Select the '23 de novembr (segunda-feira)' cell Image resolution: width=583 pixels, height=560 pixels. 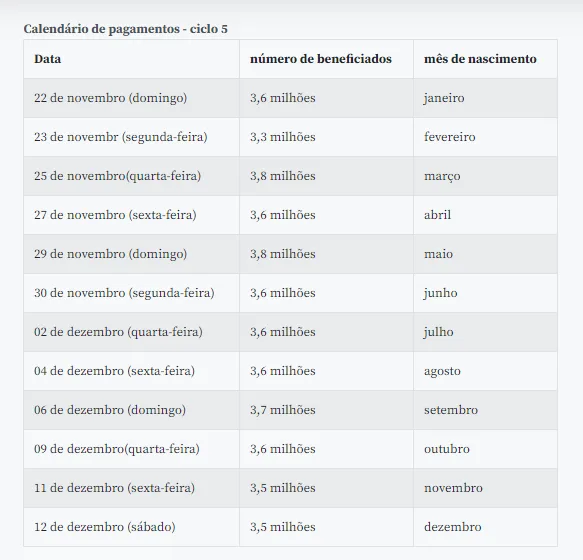(x=132, y=137)
